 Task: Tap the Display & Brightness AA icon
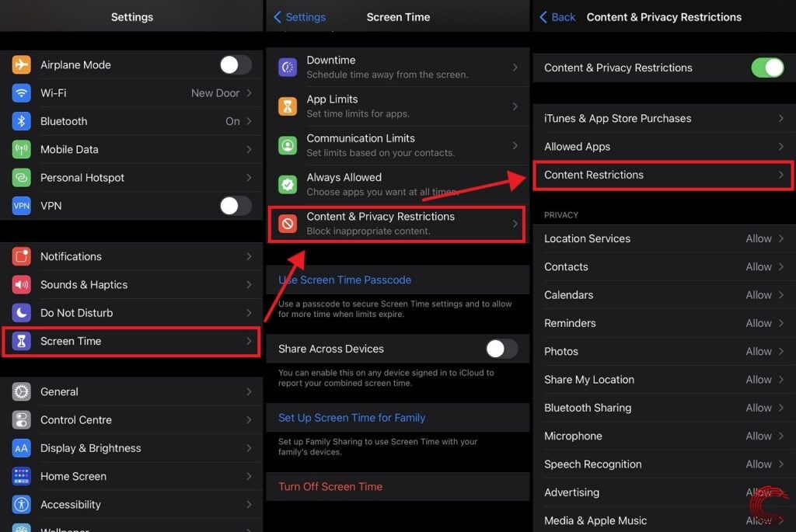click(21, 448)
